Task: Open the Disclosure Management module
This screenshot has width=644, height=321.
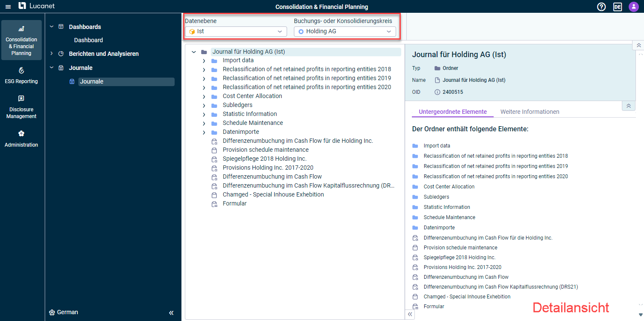Action: 21,107
